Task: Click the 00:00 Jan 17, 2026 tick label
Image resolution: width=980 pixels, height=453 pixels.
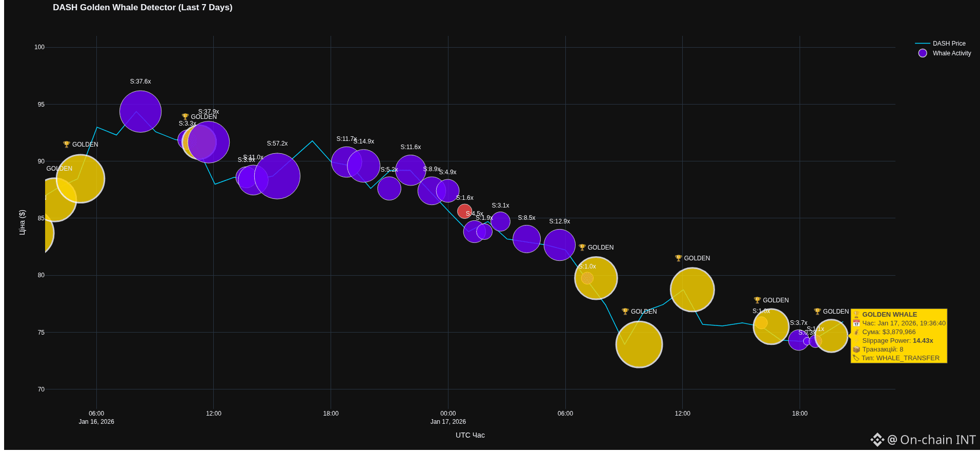Action: click(448, 418)
